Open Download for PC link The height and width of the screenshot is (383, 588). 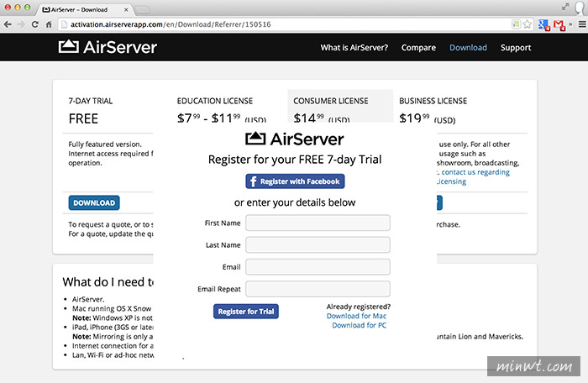[x=359, y=325]
